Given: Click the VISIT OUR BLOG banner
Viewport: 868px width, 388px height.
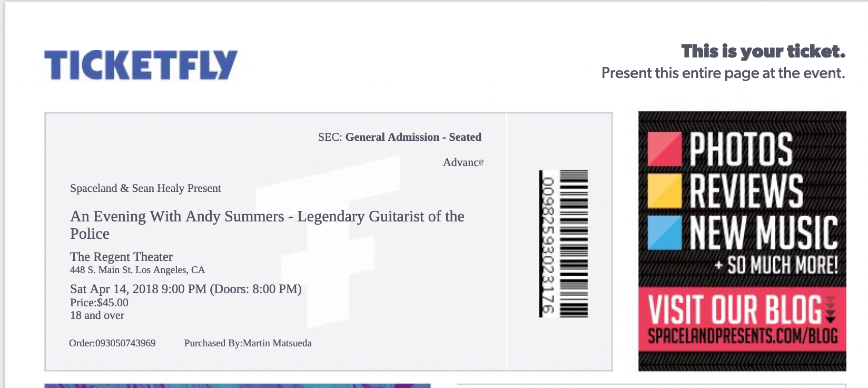Looking at the screenshot, I should coord(742,320).
